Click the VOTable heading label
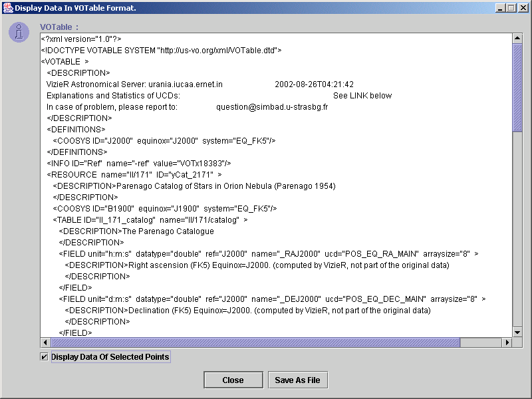Viewport: 532px width, 399px height. click(59, 27)
